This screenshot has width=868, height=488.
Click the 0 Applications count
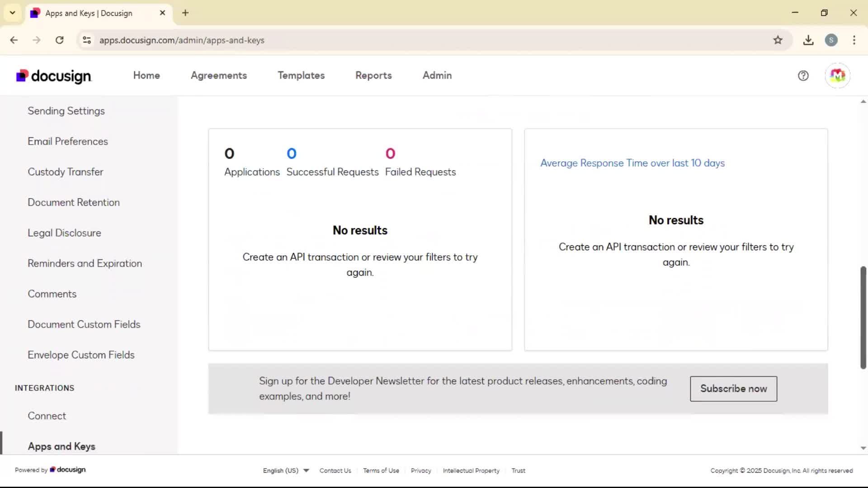(229, 154)
